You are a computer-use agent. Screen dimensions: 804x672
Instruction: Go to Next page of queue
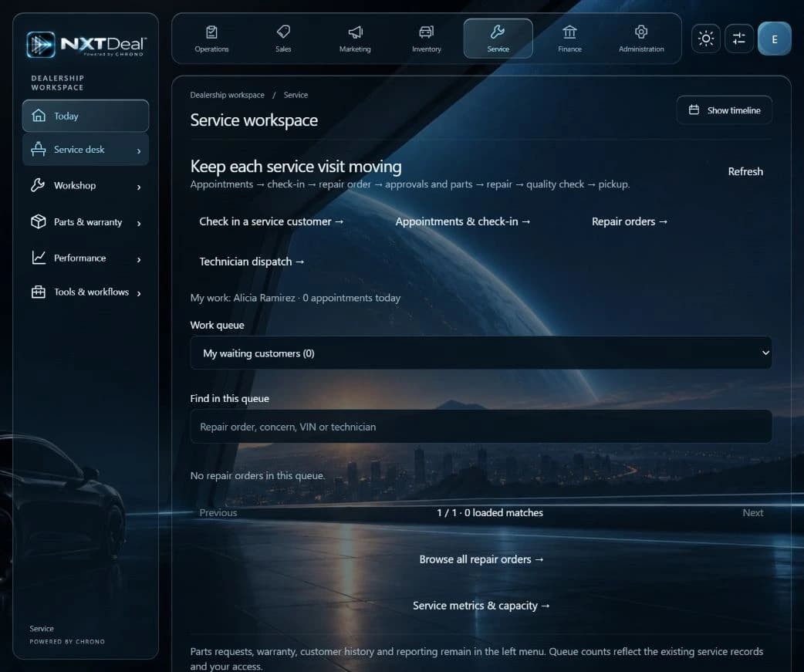(x=753, y=512)
